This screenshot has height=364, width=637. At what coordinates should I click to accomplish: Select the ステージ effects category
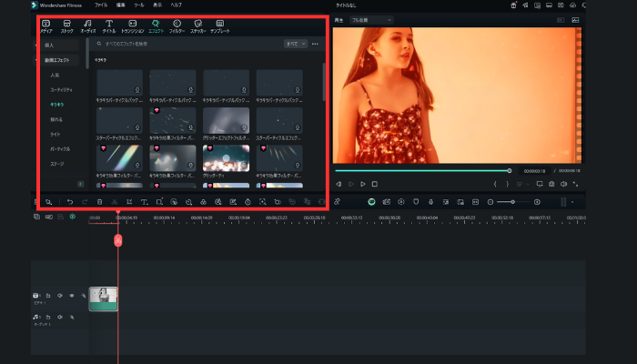(56, 164)
